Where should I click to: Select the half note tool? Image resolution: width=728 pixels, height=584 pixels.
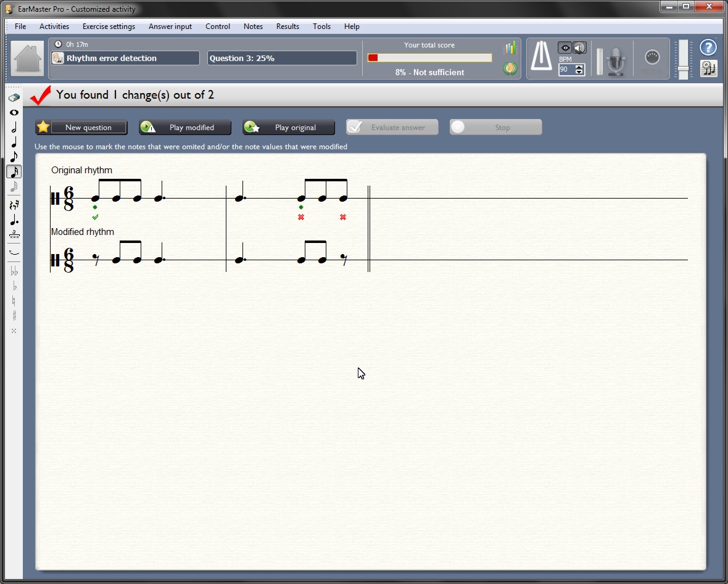[14, 128]
